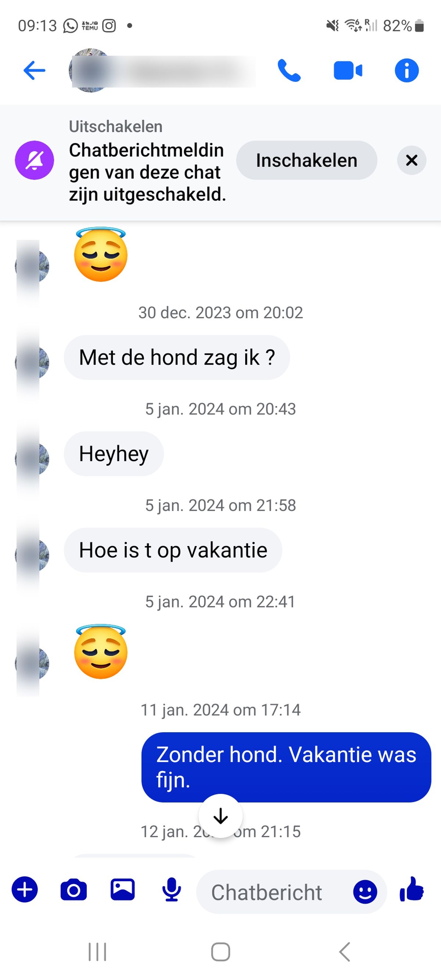Image resolution: width=441 pixels, height=980 pixels.
Task: Tap the Android home button
Action: [x=221, y=952]
